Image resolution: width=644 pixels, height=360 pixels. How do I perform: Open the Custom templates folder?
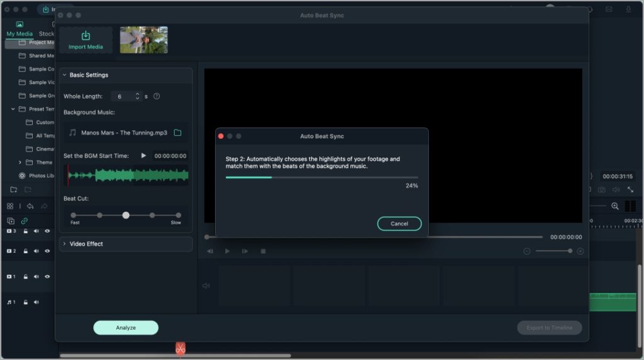(40, 123)
